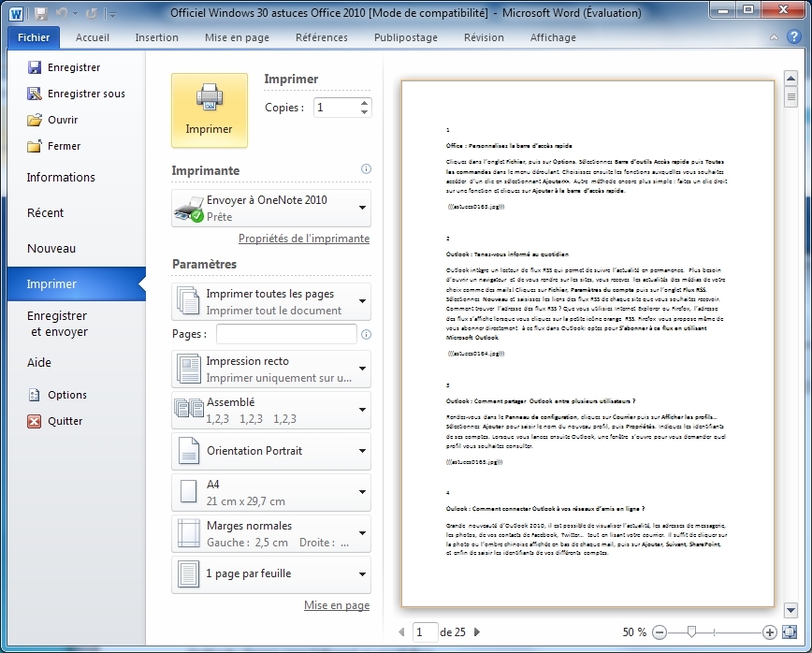Select Nouveau in the sidebar
The image size is (812, 653).
click(77, 249)
